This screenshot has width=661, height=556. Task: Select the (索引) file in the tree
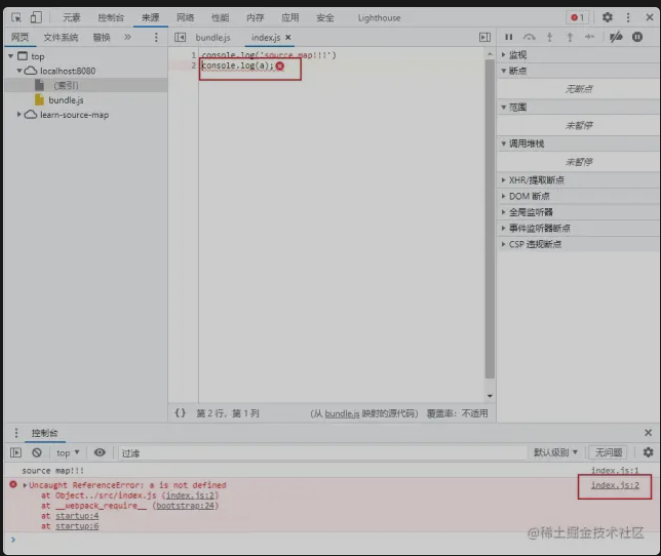66,86
